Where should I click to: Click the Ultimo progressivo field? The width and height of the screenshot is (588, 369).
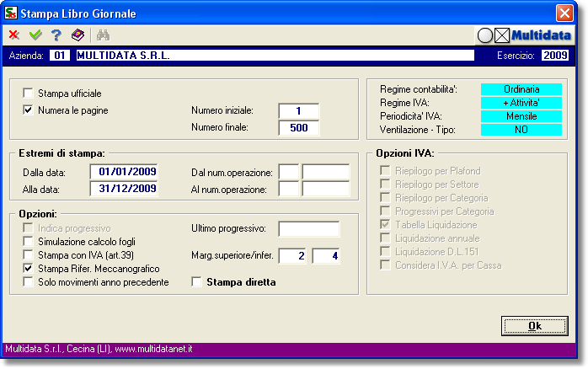tap(309, 229)
